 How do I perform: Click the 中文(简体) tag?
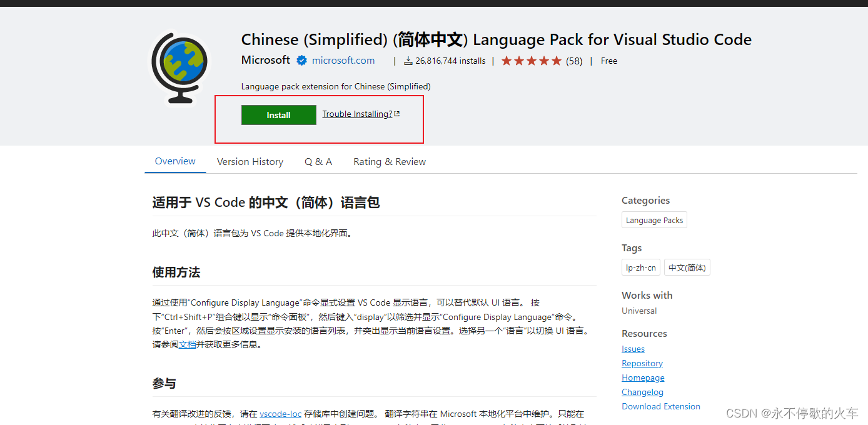coord(687,267)
